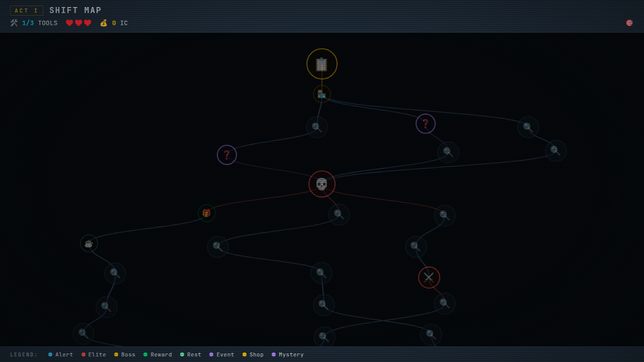Click the tools wrench icon

(x=14, y=23)
